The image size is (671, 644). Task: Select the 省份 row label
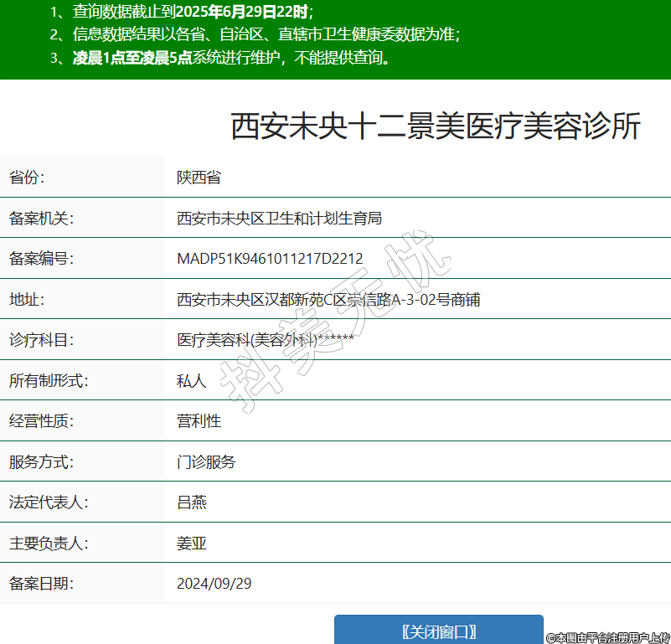tap(27, 178)
